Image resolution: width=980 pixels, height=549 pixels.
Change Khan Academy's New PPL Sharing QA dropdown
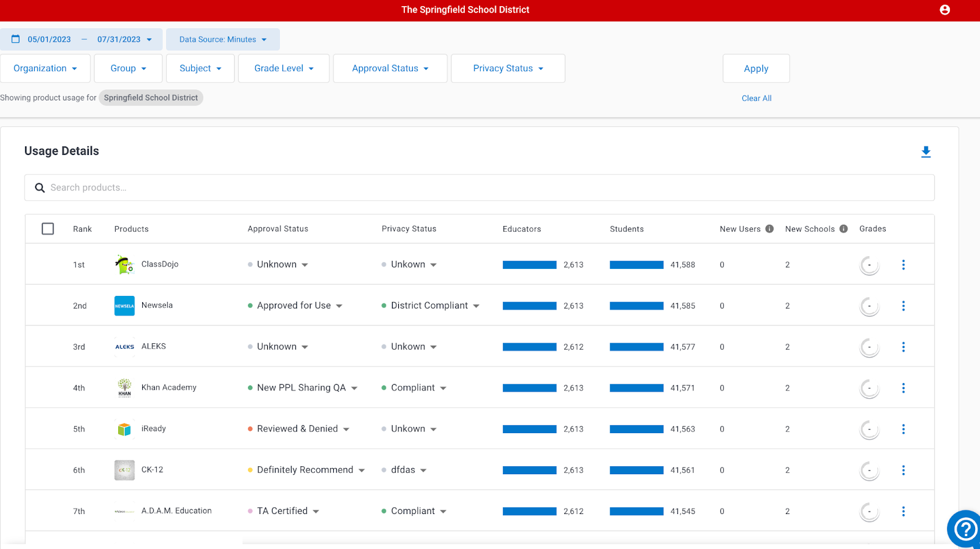(x=303, y=388)
